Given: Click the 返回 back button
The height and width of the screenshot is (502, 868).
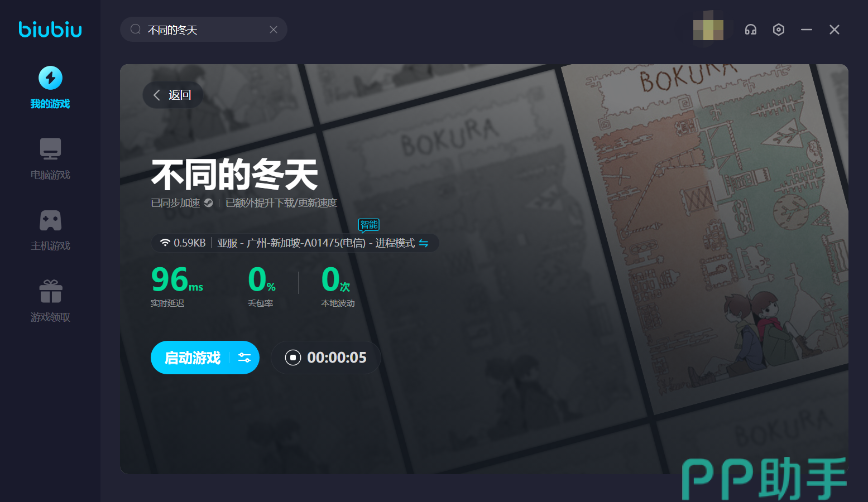Looking at the screenshot, I should pyautogui.click(x=172, y=95).
